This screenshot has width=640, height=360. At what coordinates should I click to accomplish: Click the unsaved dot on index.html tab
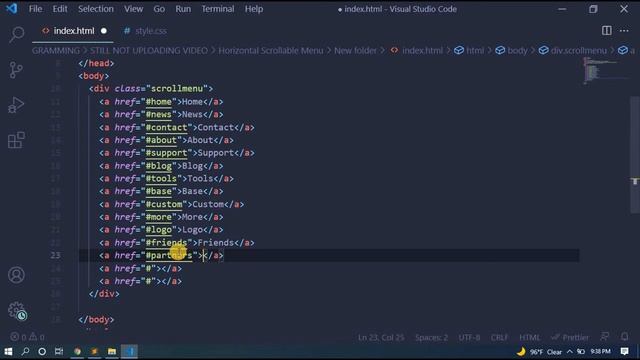coord(104,31)
